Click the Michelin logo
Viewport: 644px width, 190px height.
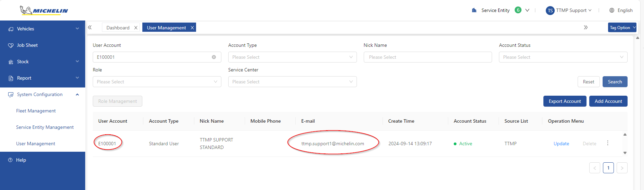click(x=44, y=10)
